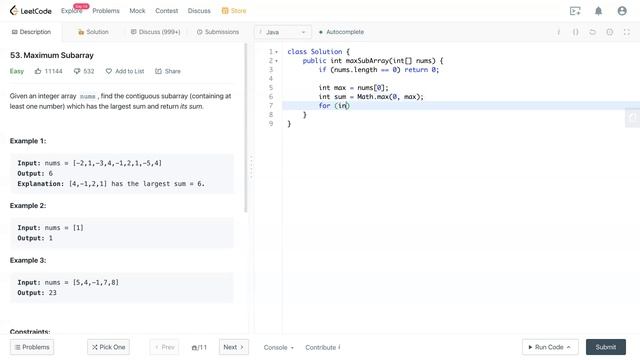Click the Submit button
640x360 pixels.
(606, 347)
